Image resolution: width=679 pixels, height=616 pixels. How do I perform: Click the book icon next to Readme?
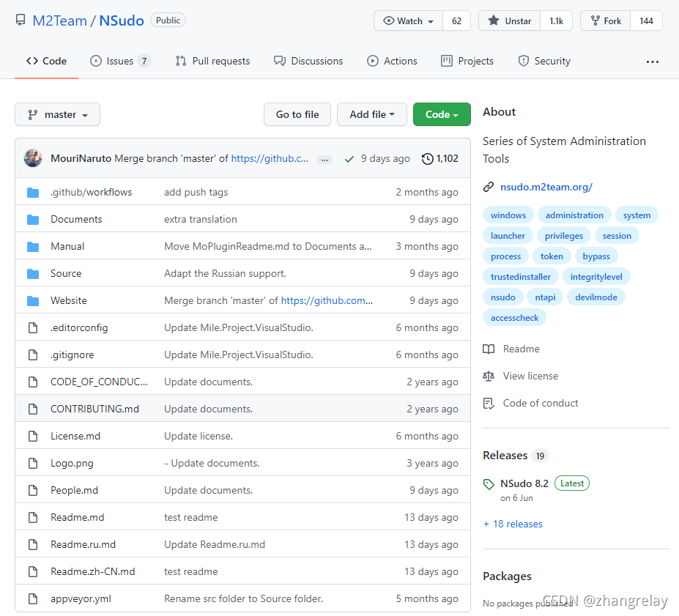pos(489,349)
